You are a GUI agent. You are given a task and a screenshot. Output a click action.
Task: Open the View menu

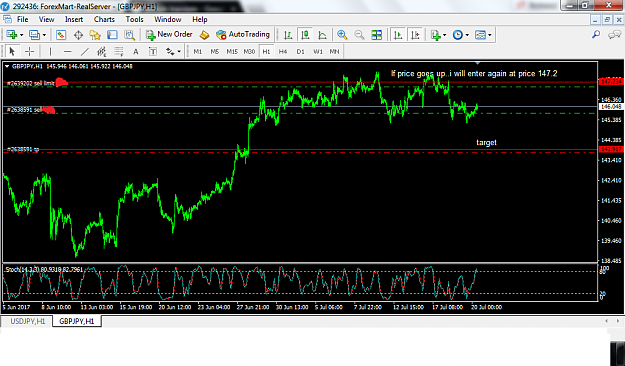click(x=46, y=20)
